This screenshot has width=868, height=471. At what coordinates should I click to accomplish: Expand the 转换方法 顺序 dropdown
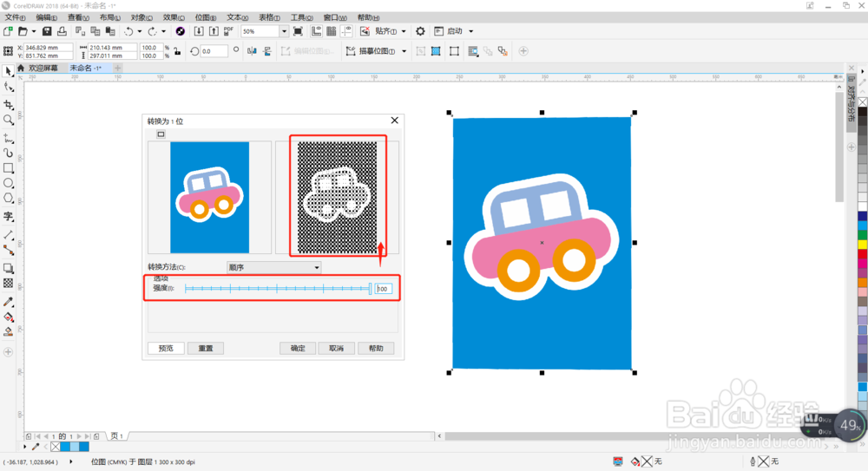pos(317,267)
